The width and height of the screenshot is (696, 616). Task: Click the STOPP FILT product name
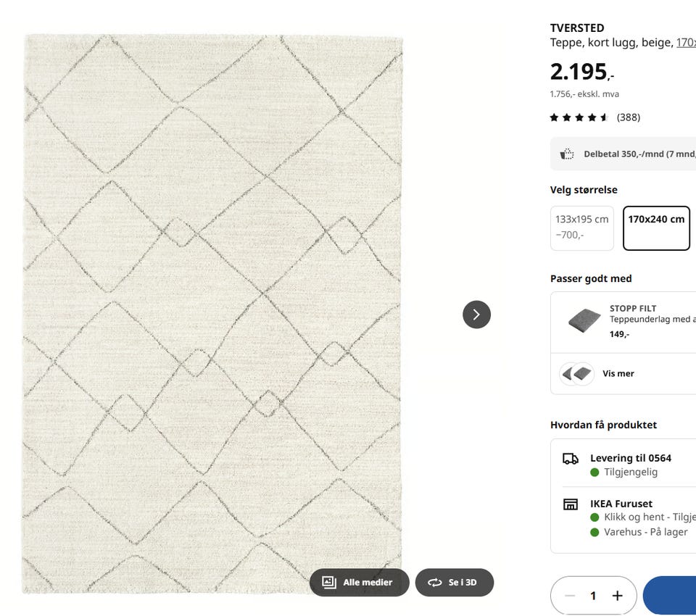pos(633,309)
